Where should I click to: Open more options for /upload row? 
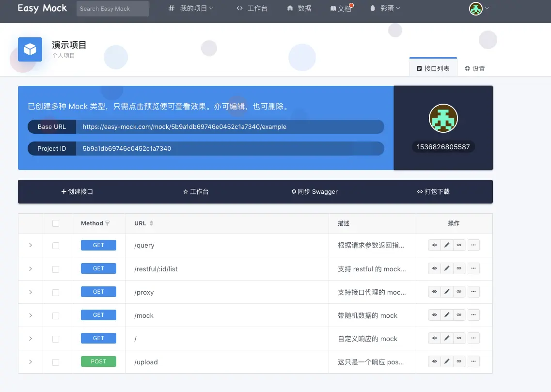click(473, 361)
